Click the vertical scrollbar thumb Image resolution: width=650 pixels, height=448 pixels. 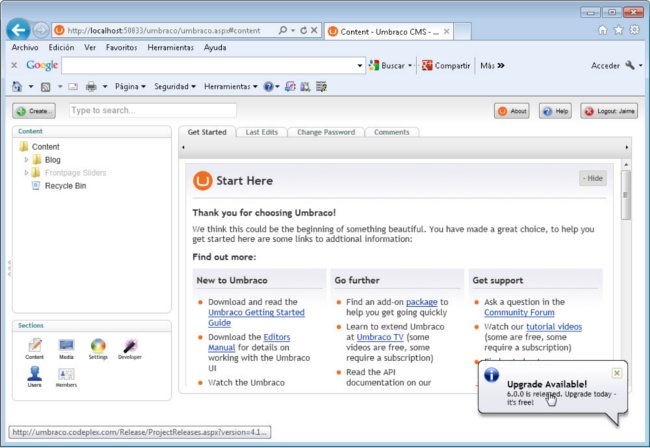626,195
